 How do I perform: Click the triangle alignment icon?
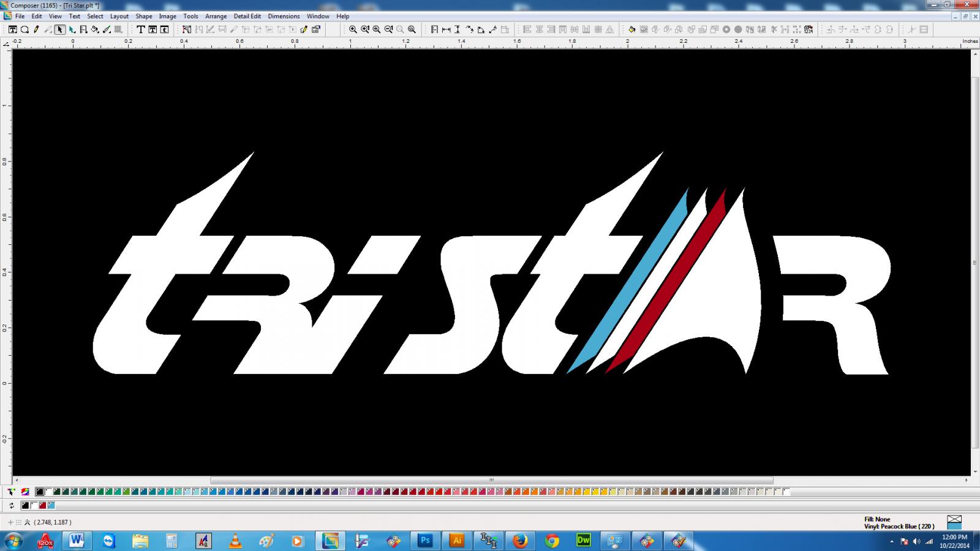pos(610,29)
